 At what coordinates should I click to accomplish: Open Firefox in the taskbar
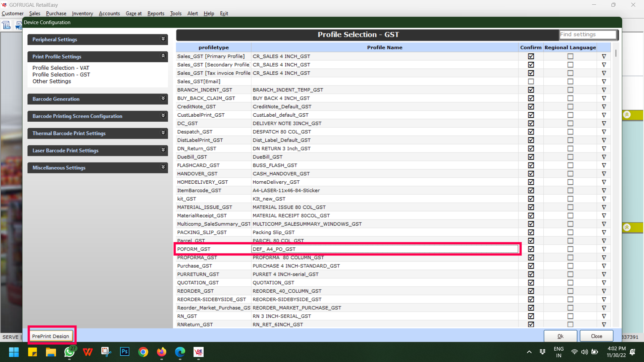coord(162,352)
